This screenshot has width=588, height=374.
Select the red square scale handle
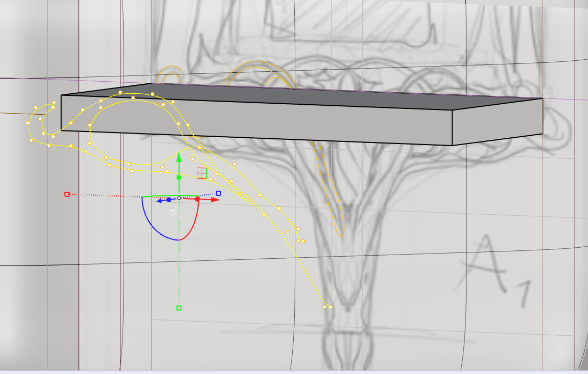pos(66,194)
